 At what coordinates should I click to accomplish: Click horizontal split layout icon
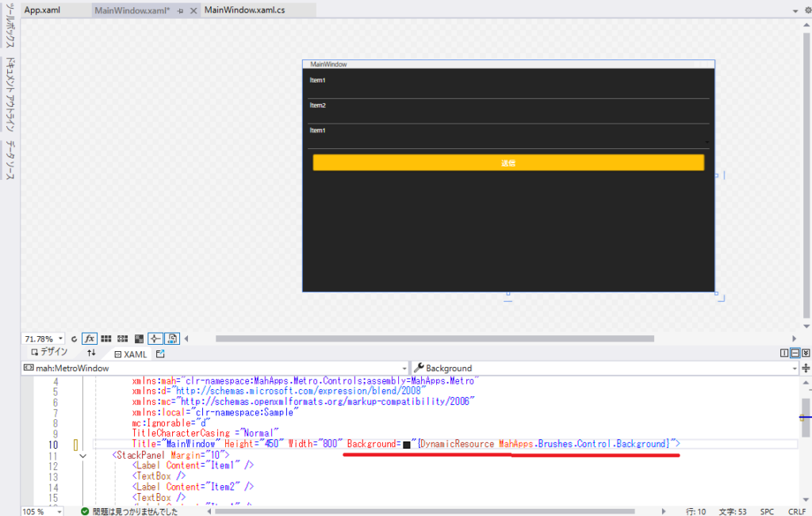click(795, 353)
